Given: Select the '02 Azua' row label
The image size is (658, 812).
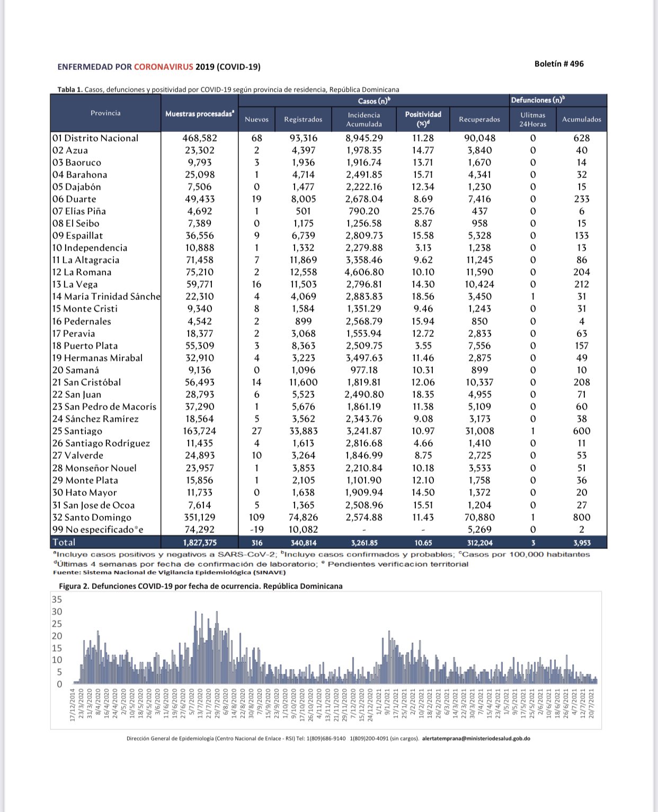Looking at the screenshot, I should tap(70, 150).
